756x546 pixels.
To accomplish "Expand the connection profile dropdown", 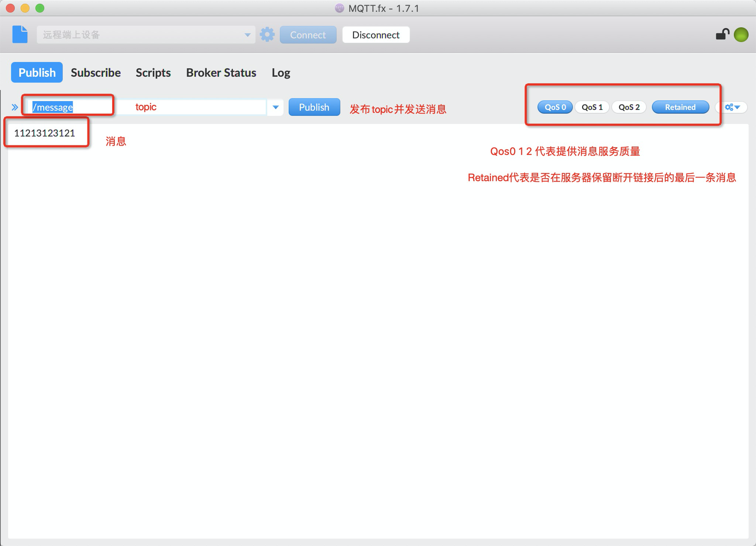I will click(x=247, y=35).
